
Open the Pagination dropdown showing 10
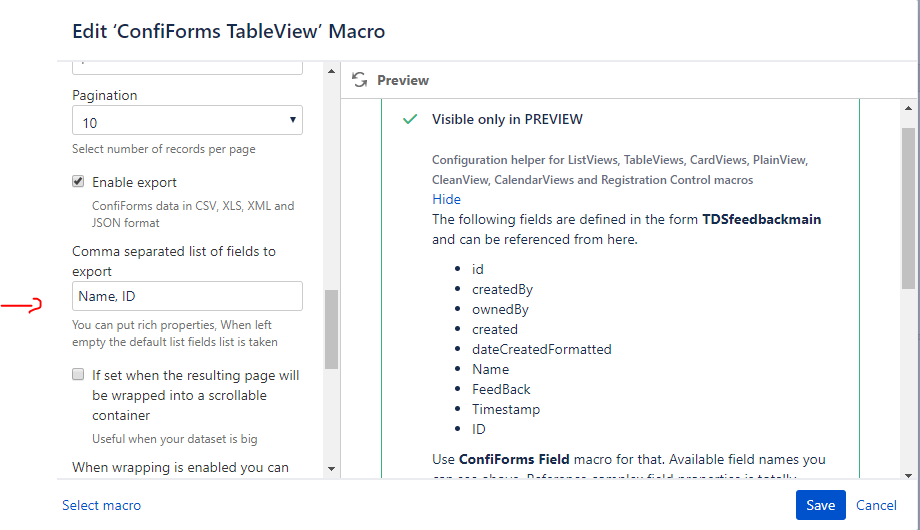[x=187, y=120]
